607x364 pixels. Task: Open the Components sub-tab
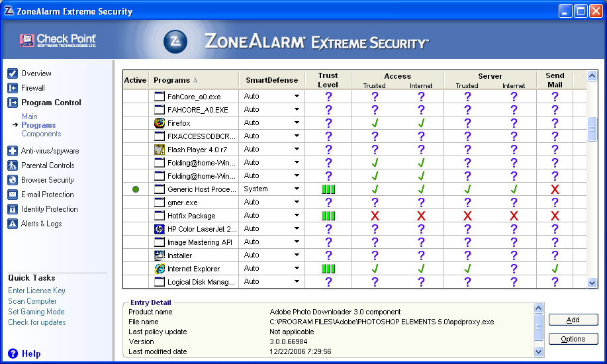tap(42, 134)
